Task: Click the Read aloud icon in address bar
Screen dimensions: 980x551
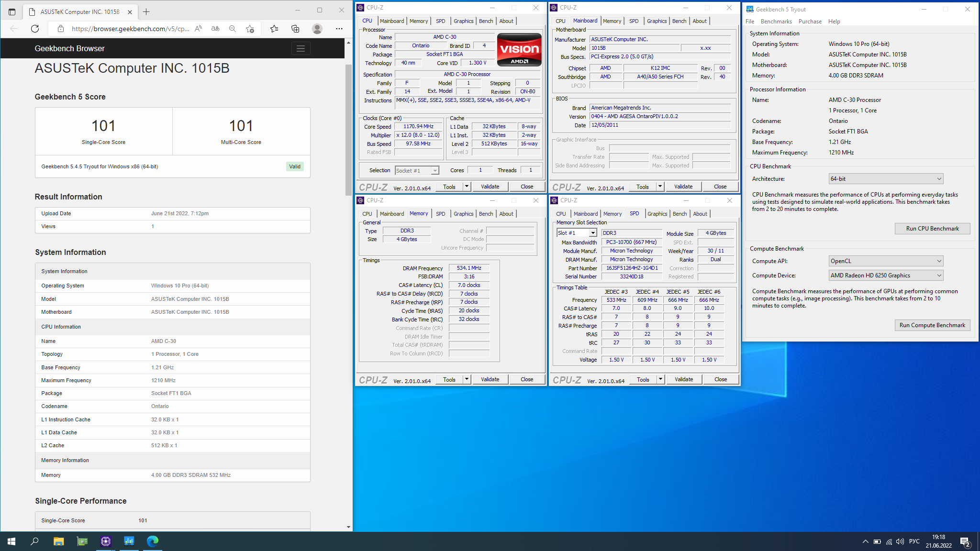Action: coord(198,29)
